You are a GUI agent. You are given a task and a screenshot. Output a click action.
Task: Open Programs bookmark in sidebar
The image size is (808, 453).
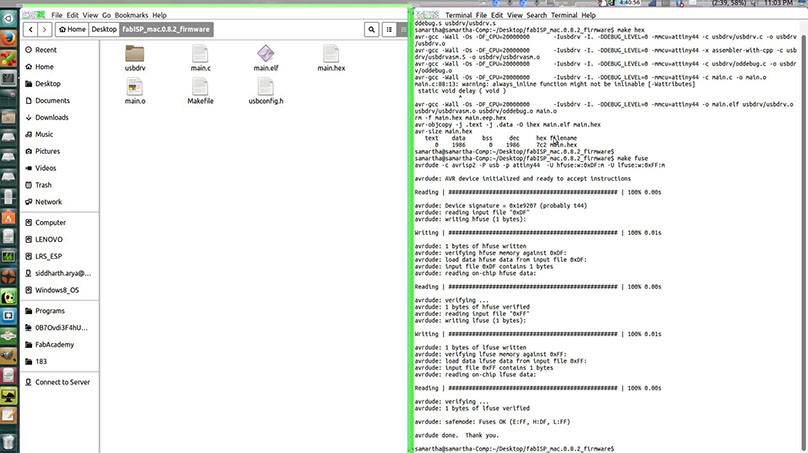coord(59,311)
